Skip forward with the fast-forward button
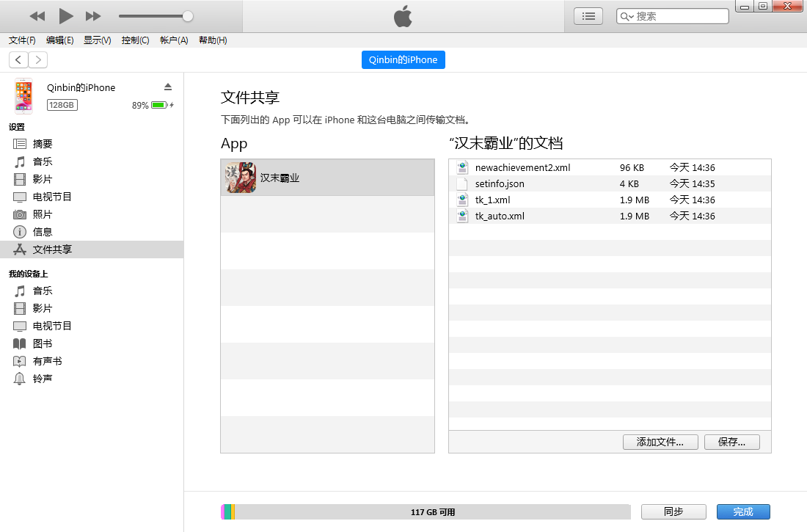 (x=93, y=16)
